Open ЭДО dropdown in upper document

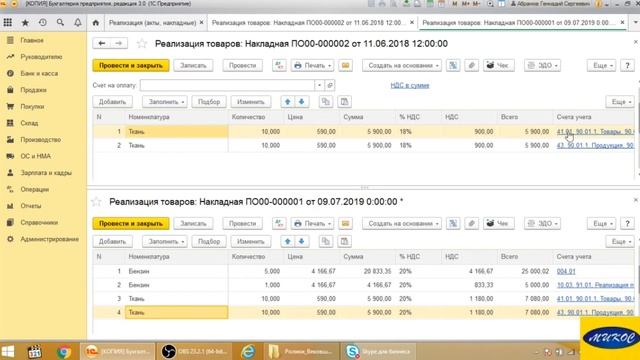pos(542,65)
